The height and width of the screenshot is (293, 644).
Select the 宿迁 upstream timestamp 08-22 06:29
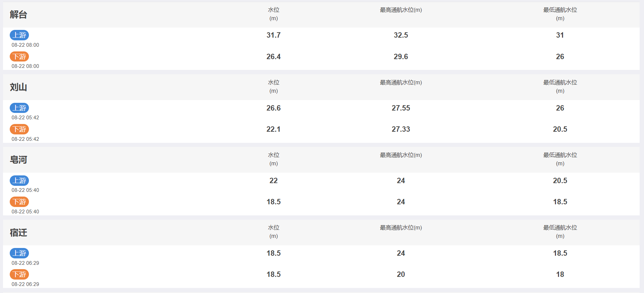click(25, 263)
